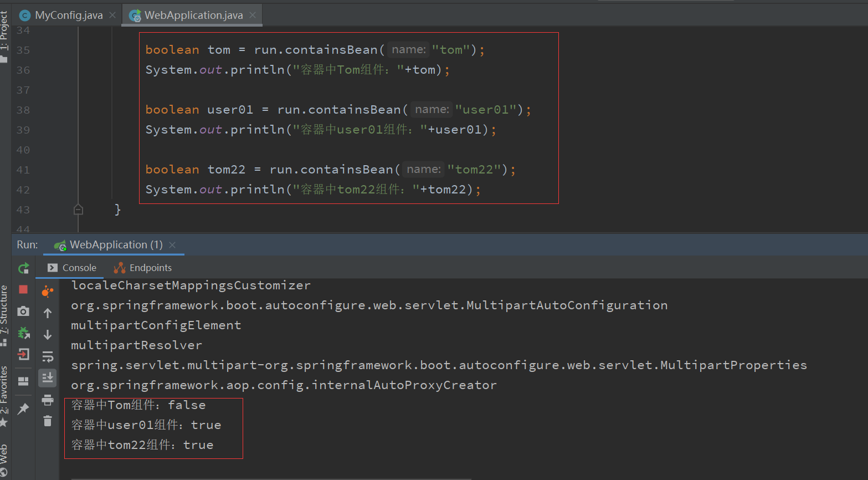Click the println statement printing user01 on line 39
868x480 pixels.
[321, 130]
